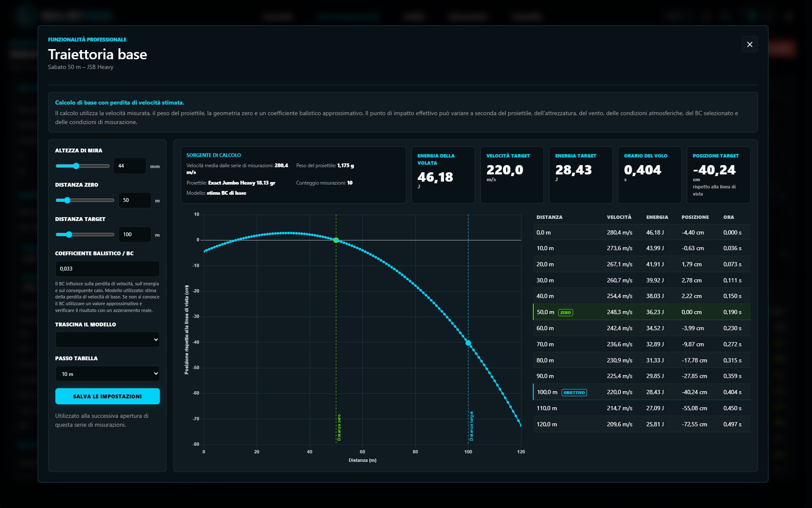
Task: Click the Coefficiente balistico BC field
Action: (x=107, y=269)
